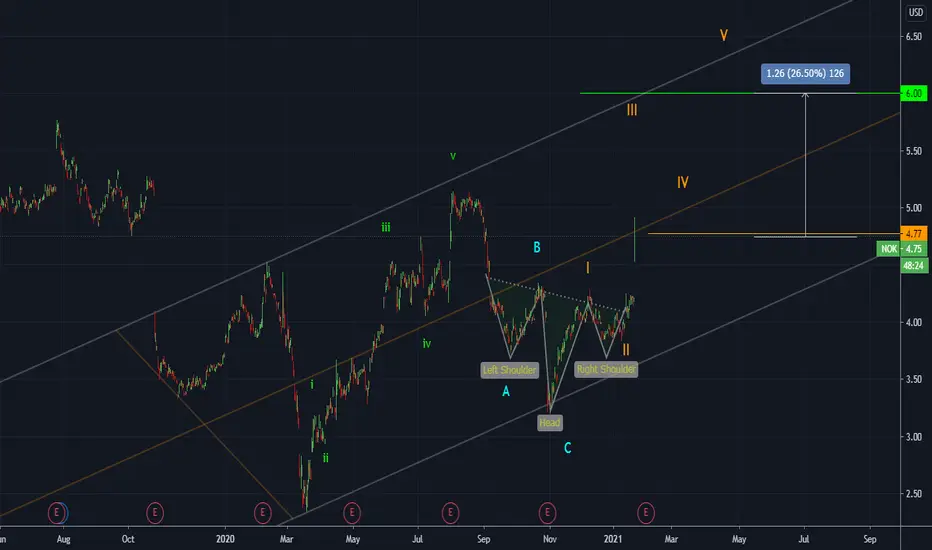Viewport: 932px width, 550px height.
Task: Select the Right Shoulder label
Action: [x=606, y=369]
